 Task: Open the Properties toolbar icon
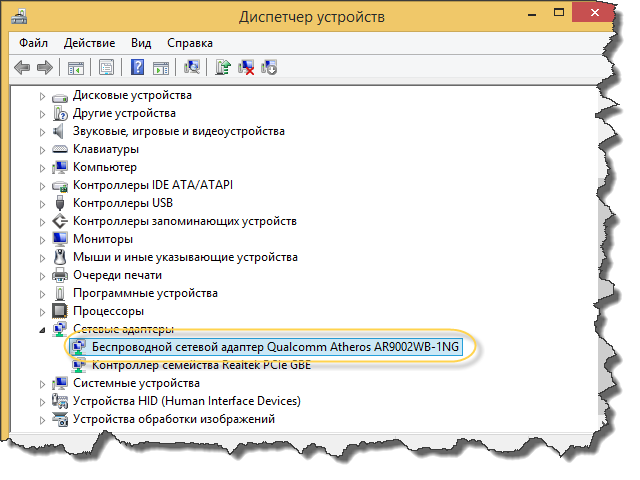(x=107, y=67)
